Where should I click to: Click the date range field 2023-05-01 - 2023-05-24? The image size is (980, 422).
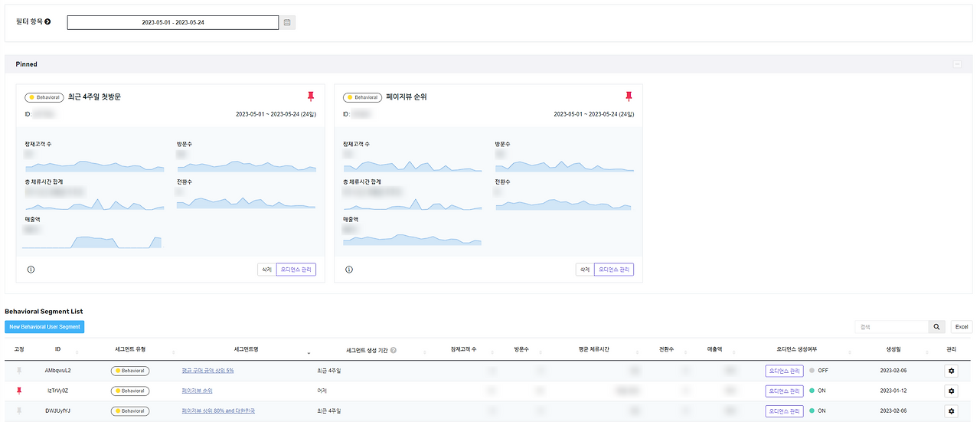173,22
